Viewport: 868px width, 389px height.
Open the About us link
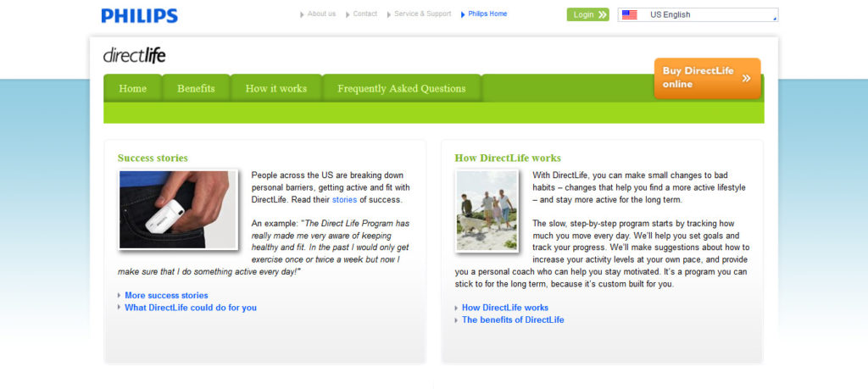pos(321,14)
